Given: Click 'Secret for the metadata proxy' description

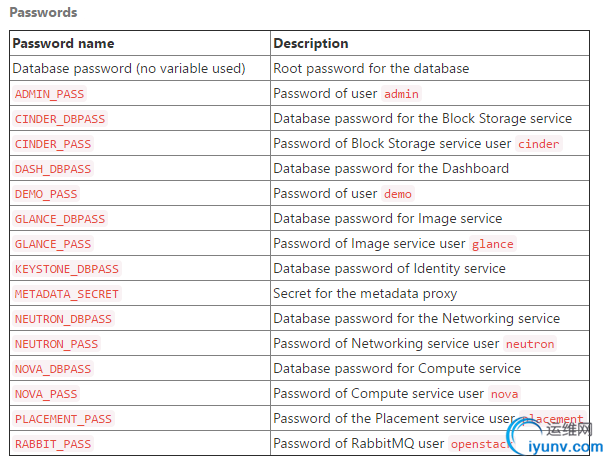Looking at the screenshot, I should coord(365,294).
